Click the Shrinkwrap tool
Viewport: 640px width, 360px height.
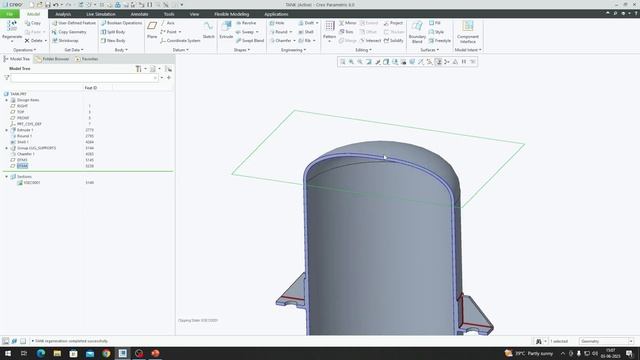65,41
